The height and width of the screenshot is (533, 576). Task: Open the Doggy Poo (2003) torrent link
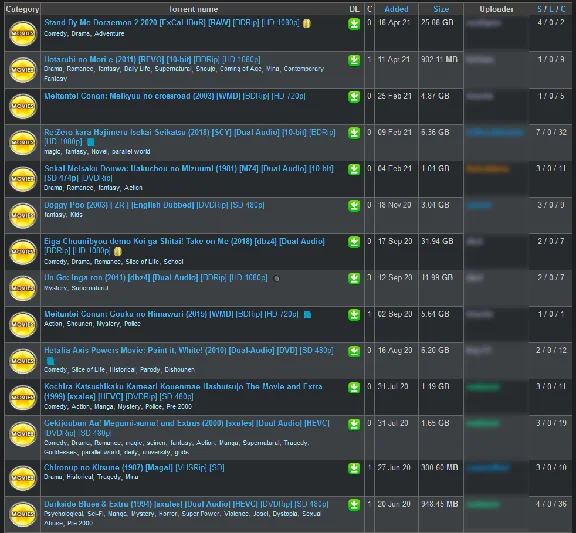click(x=154, y=205)
